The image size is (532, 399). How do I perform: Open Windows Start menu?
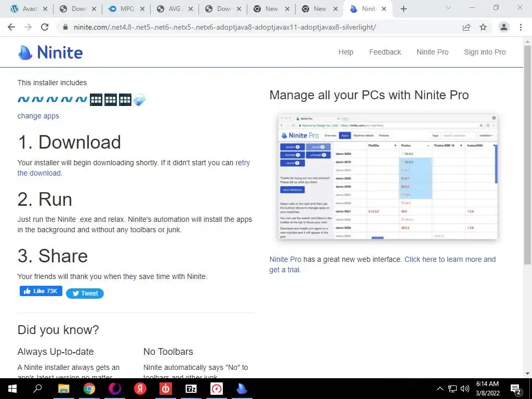(x=12, y=389)
